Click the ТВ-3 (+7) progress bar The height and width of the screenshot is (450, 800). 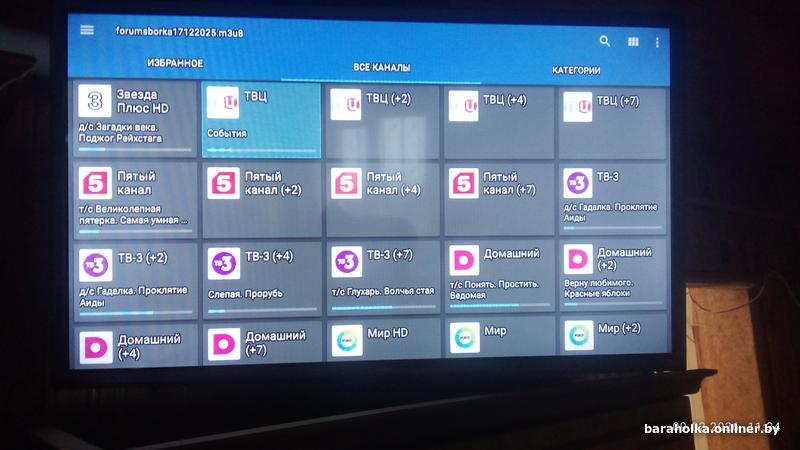(383, 308)
